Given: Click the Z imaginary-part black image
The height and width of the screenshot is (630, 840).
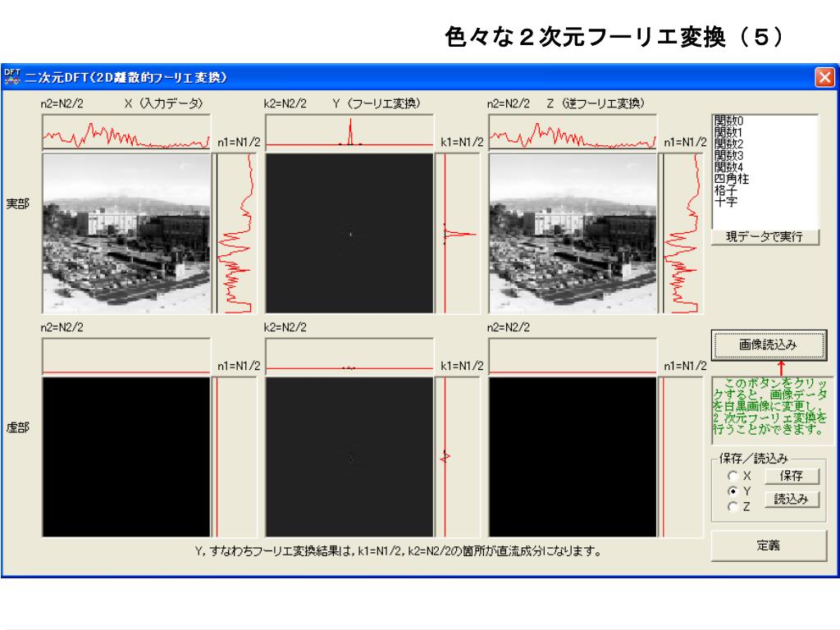Looking at the screenshot, I should pyautogui.click(x=573, y=457).
